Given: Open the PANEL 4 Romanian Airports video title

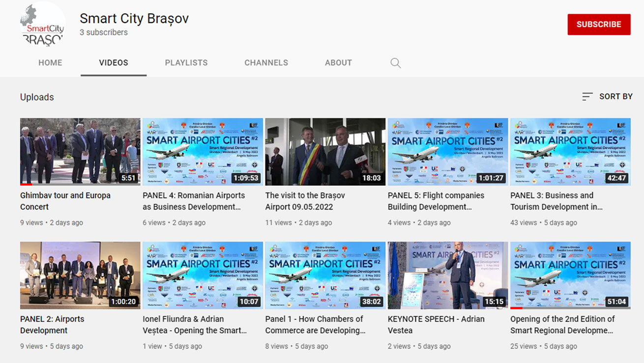Looking at the screenshot, I should [194, 201].
